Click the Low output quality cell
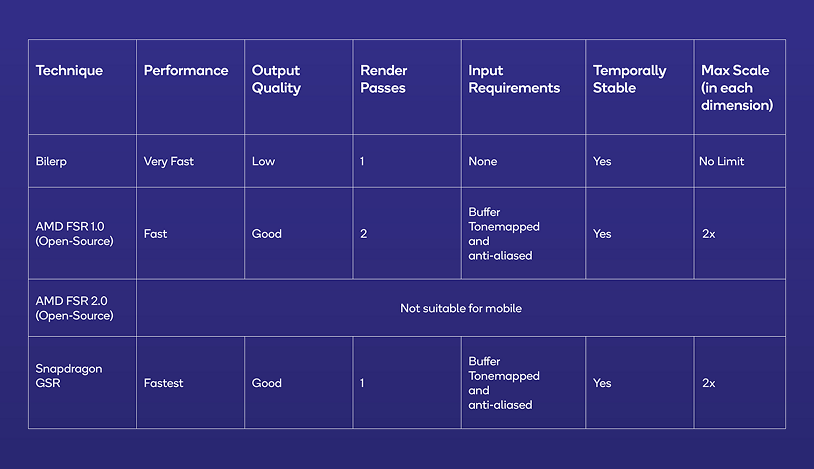This screenshot has width=814, height=469. pos(263,161)
